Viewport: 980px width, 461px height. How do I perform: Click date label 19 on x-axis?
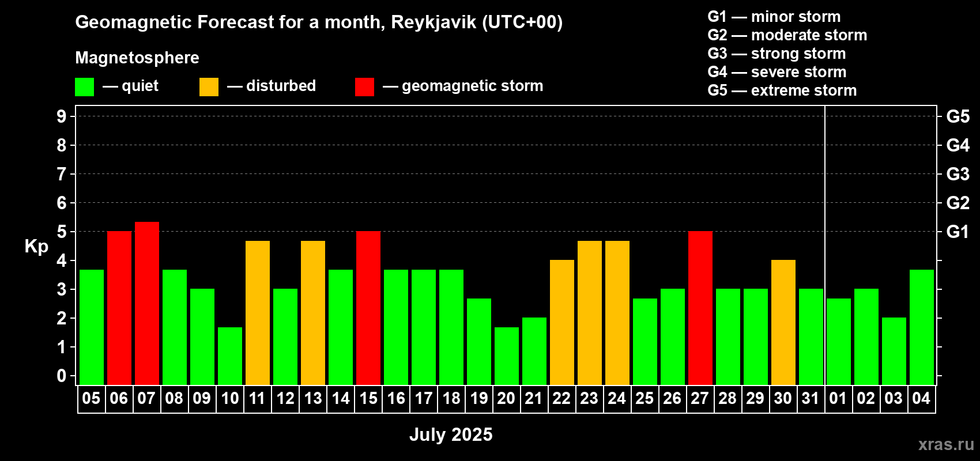tap(479, 398)
